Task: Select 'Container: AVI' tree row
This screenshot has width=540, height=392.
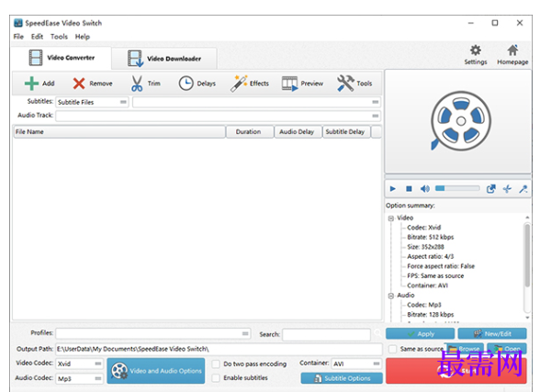Action: pyautogui.click(x=427, y=286)
